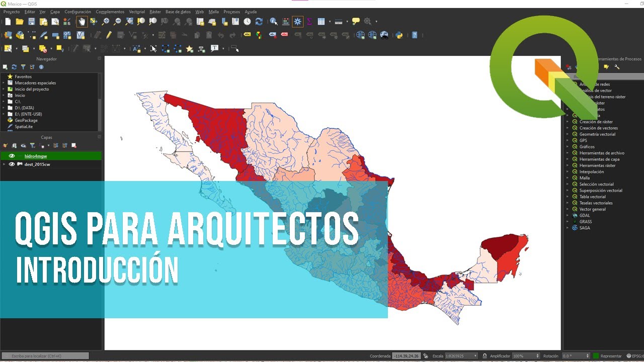Image resolution: width=644 pixels, height=362 pixels.
Task: Open the measure tool dropdown arrow
Action: (x=347, y=22)
